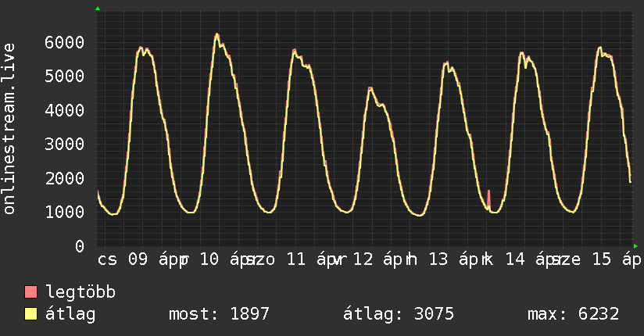Viewport: 644px width, 336px height.
Task: Click the green arrow atop the y-axis
Action: coord(98,9)
